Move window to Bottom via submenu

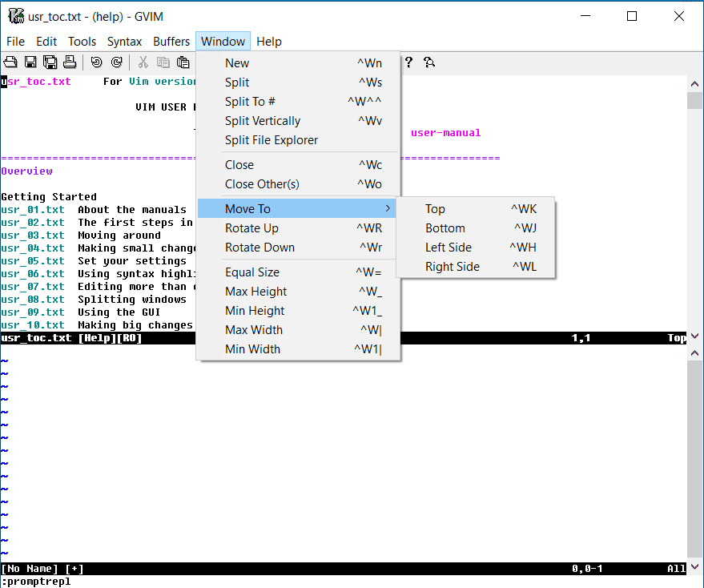476,228
